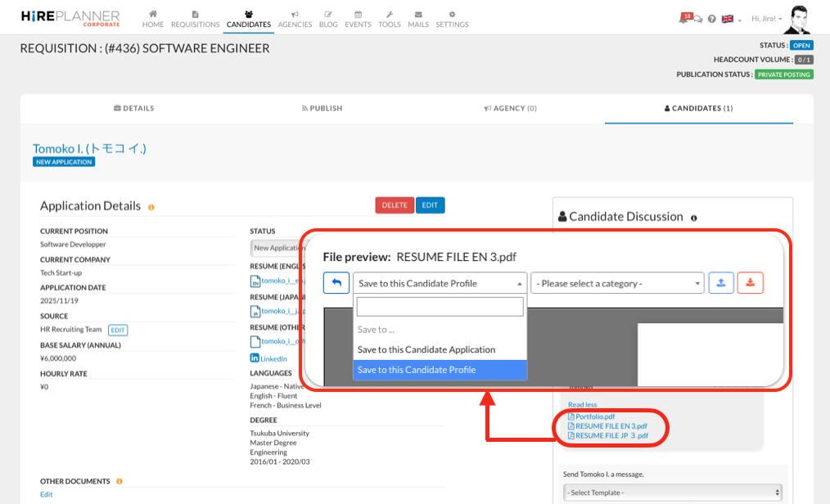Expand the Select Template dropdown
Viewport: 830px width, 504px height.
[673, 493]
